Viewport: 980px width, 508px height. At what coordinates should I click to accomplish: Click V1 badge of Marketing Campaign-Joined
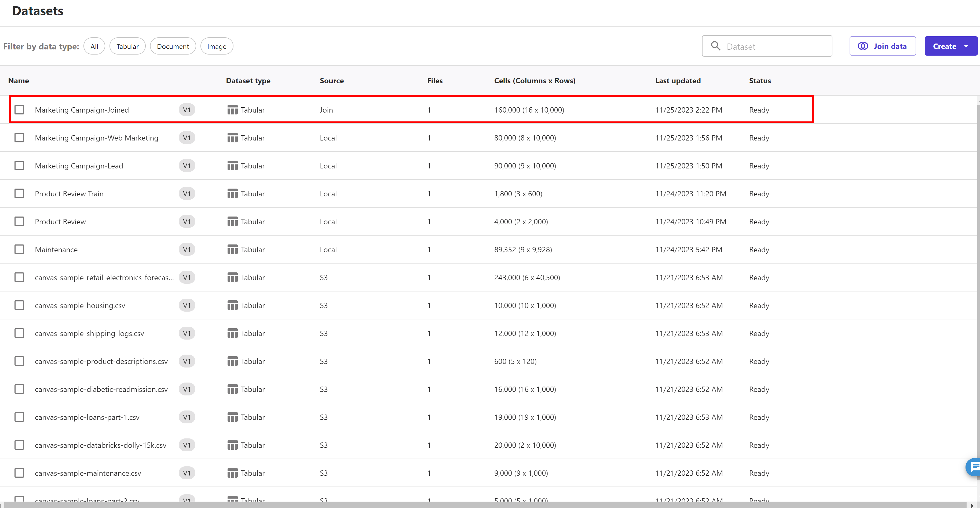click(x=187, y=110)
